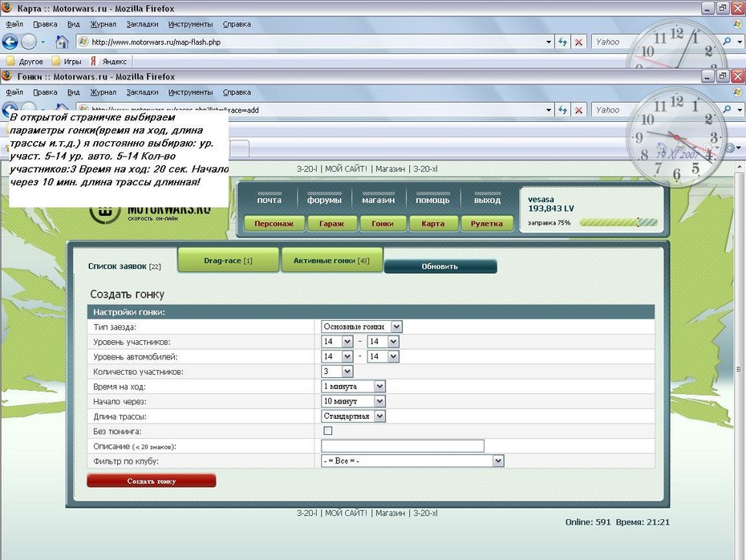Expand URL history dropdown in Карта window
The width and height of the screenshot is (746, 560).
point(549,42)
